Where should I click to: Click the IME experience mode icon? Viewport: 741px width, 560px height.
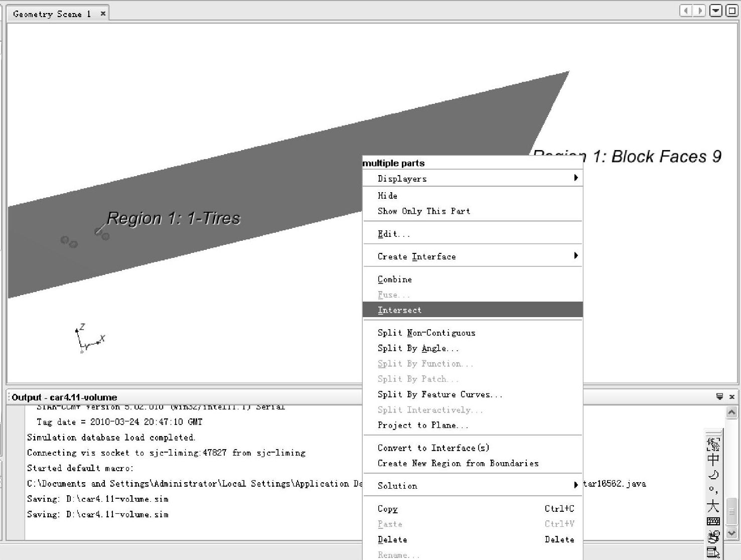point(713,444)
